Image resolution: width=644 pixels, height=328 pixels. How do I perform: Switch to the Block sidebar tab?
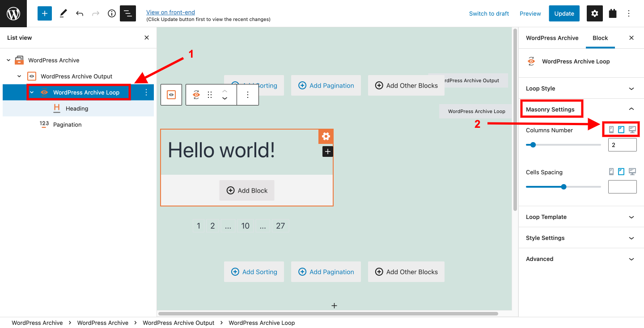600,38
